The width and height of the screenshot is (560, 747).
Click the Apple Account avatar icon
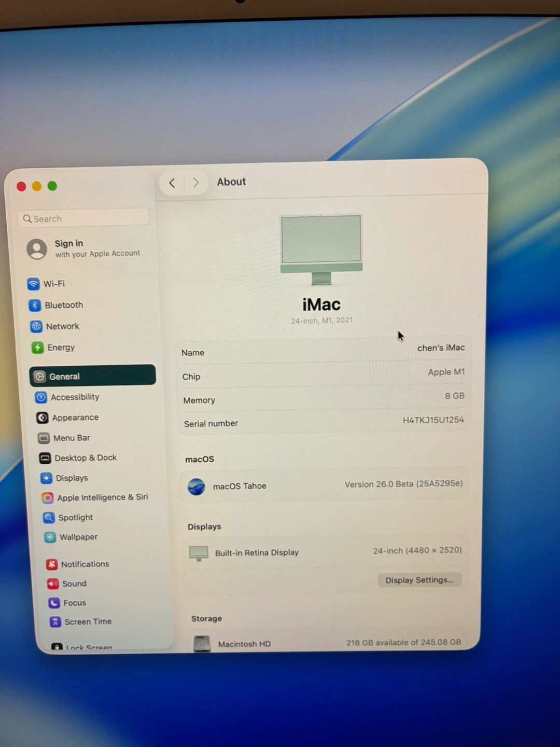(x=37, y=249)
